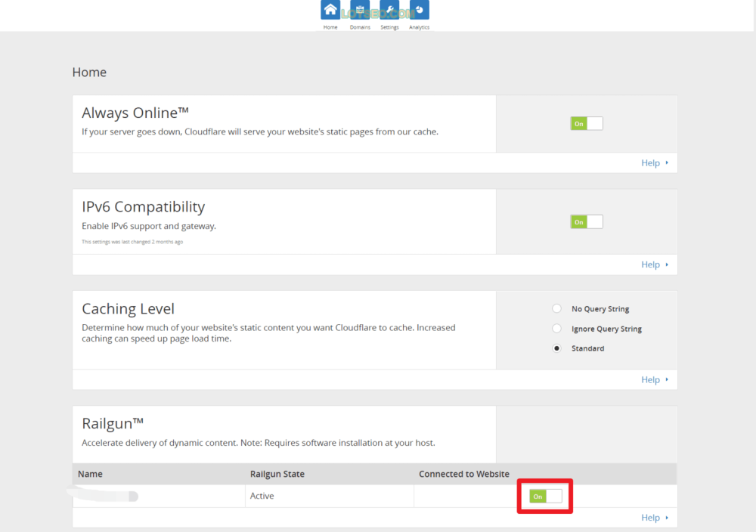
Task: Click the settings last changed note
Action: [x=132, y=242]
